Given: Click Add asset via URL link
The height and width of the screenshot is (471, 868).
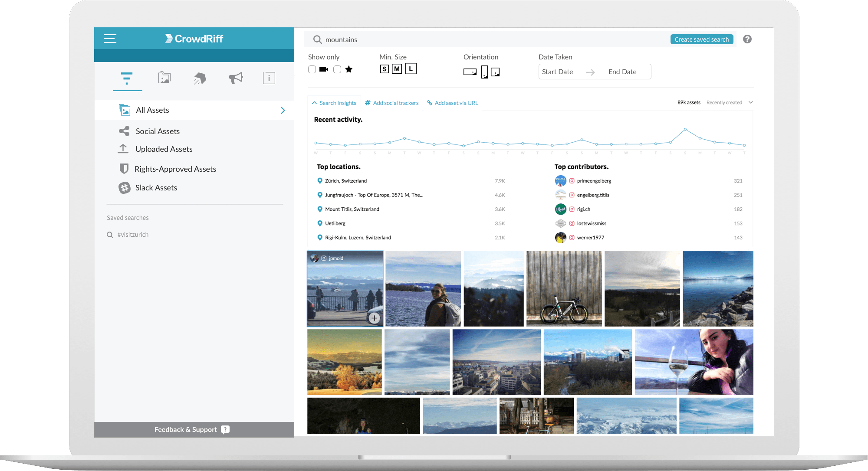Looking at the screenshot, I should 453,103.
